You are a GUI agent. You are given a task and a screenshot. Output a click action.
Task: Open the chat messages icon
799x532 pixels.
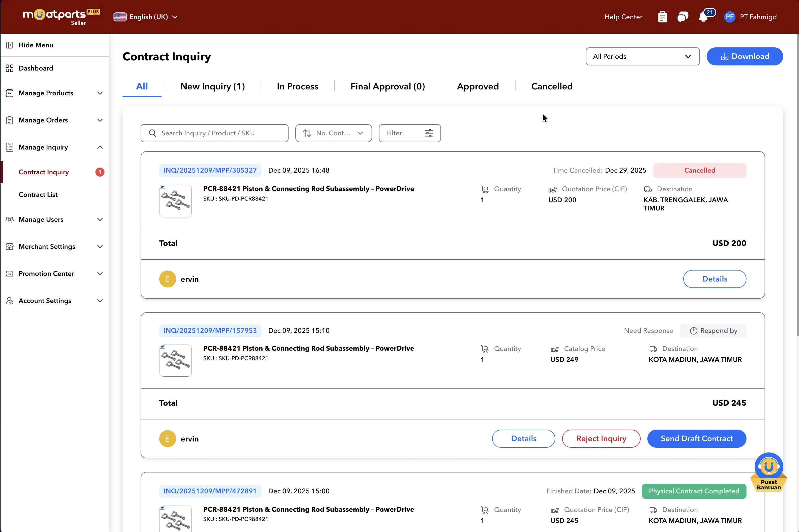coord(682,17)
